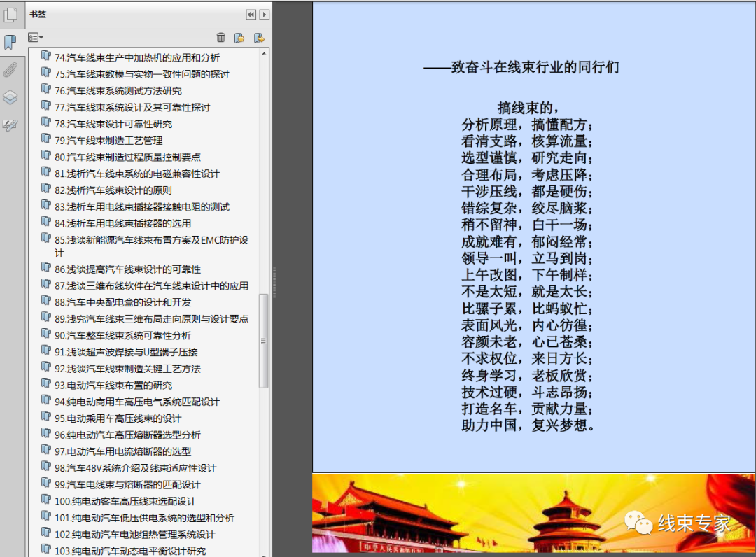Open the bookmark options dropdown menu
This screenshot has width=756, height=557.
[x=35, y=38]
